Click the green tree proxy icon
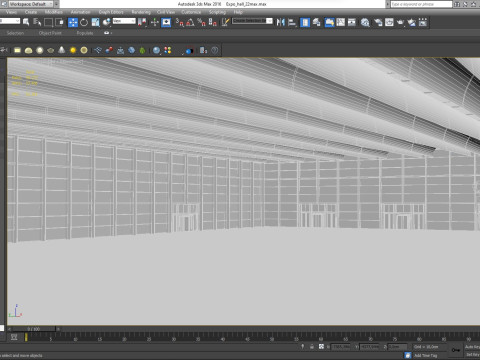The image size is (480, 360). coord(142,50)
